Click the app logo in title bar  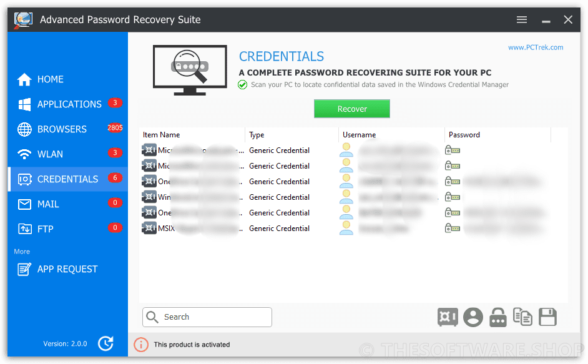[23, 20]
